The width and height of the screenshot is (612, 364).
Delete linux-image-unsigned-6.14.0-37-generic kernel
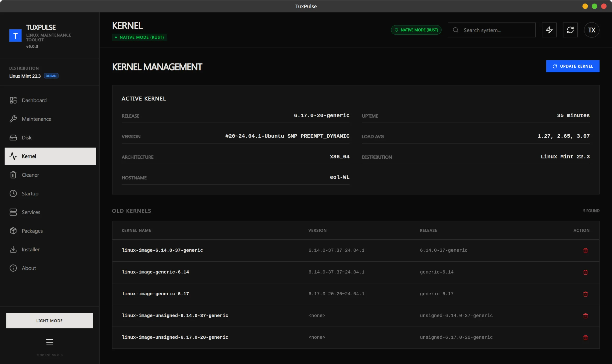point(585,316)
